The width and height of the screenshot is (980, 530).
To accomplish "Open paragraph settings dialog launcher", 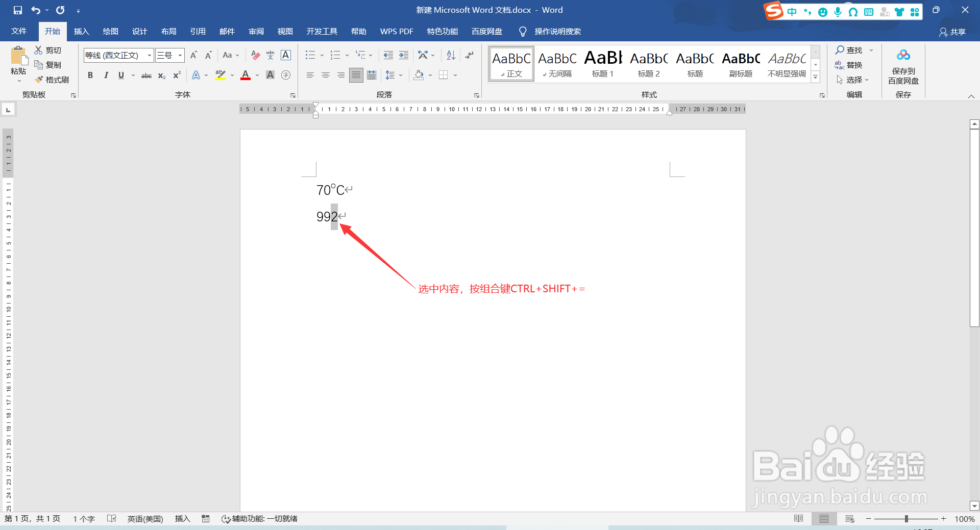I will (477, 95).
